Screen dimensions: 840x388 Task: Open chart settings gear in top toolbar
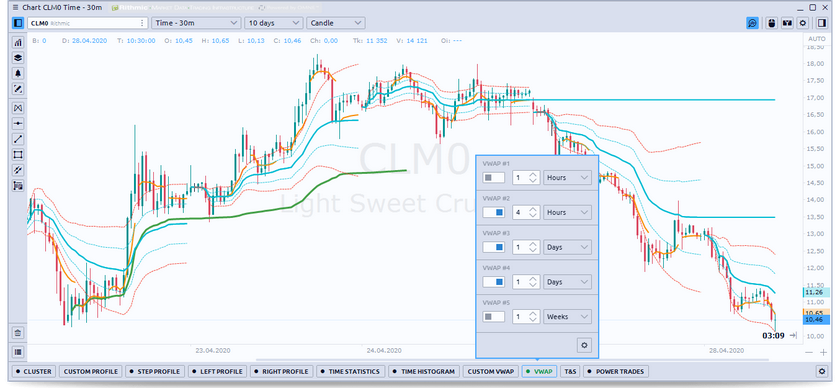point(802,23)
